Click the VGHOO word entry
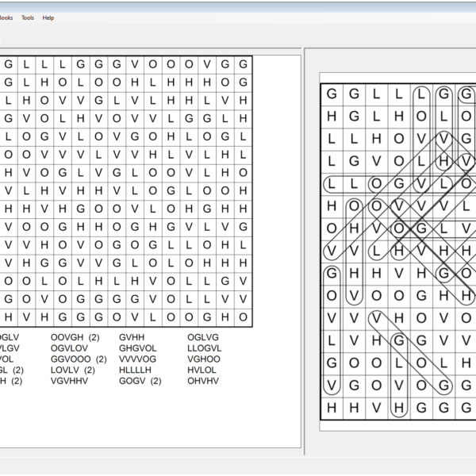476x476 pixels. [x=204, y=359]
